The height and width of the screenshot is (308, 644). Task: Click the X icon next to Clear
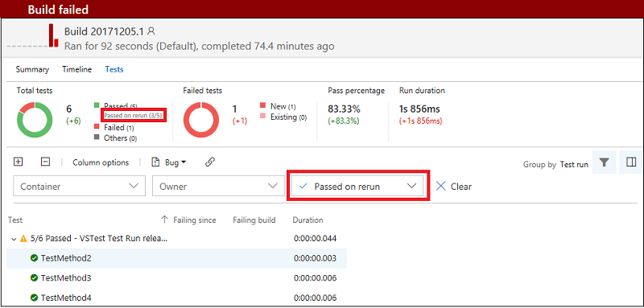[440, 187]
